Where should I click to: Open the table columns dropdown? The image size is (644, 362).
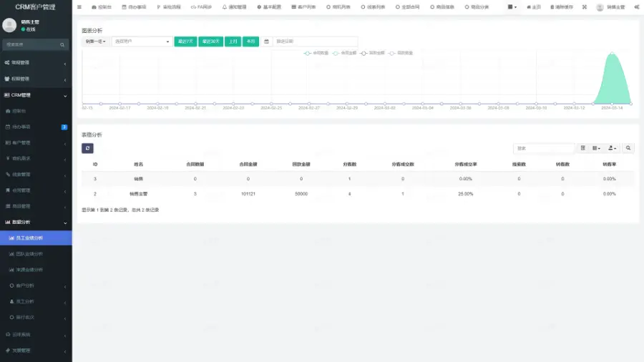[x=596, y=148]
